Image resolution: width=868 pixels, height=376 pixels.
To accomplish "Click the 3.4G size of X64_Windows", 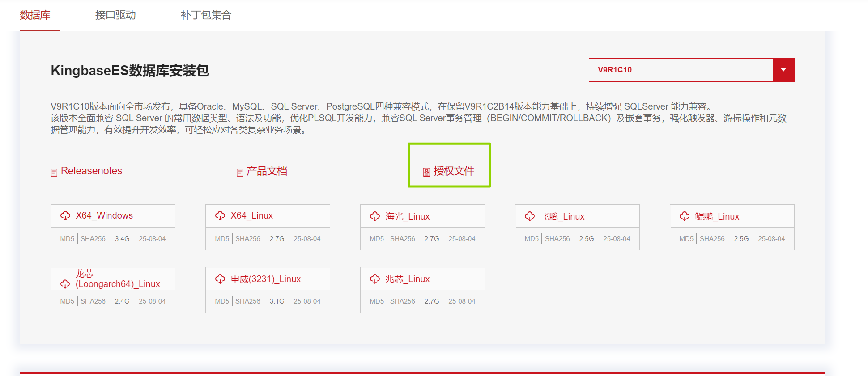I will pyautogui.click(x=122, y=239).
